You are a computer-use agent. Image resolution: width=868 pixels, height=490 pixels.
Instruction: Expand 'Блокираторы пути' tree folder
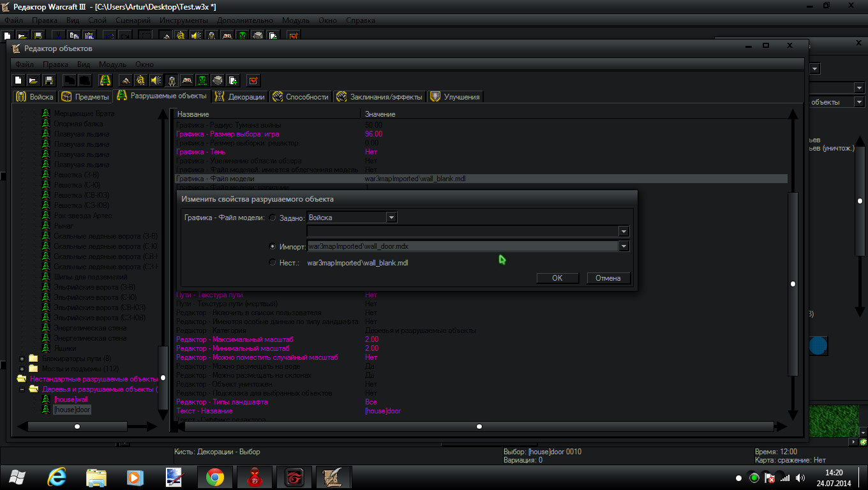pos(22,359)
